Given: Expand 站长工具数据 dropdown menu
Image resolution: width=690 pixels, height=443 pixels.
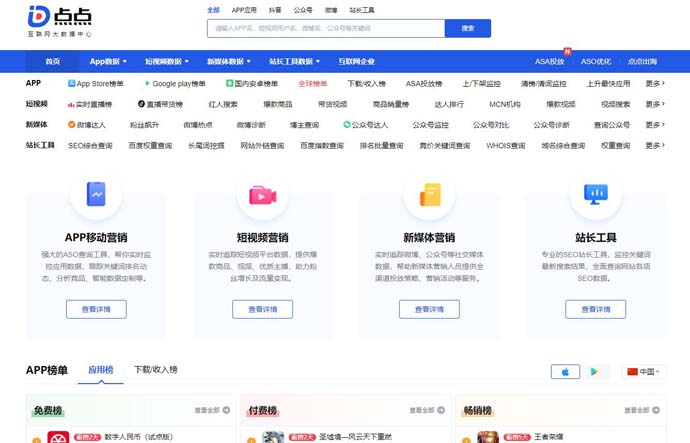Looking at the screenshot, I should tap(294, 61).
